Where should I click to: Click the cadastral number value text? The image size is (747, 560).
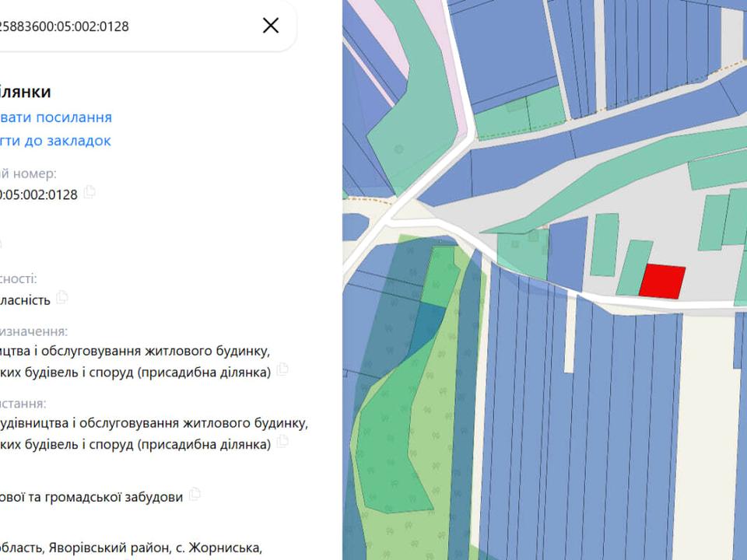39,194
